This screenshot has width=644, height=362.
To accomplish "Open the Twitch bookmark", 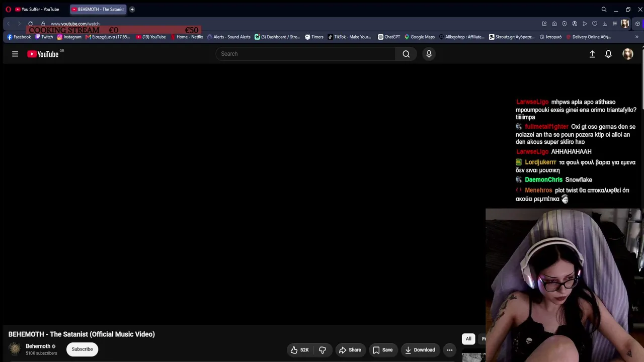I will coord(44,37).
